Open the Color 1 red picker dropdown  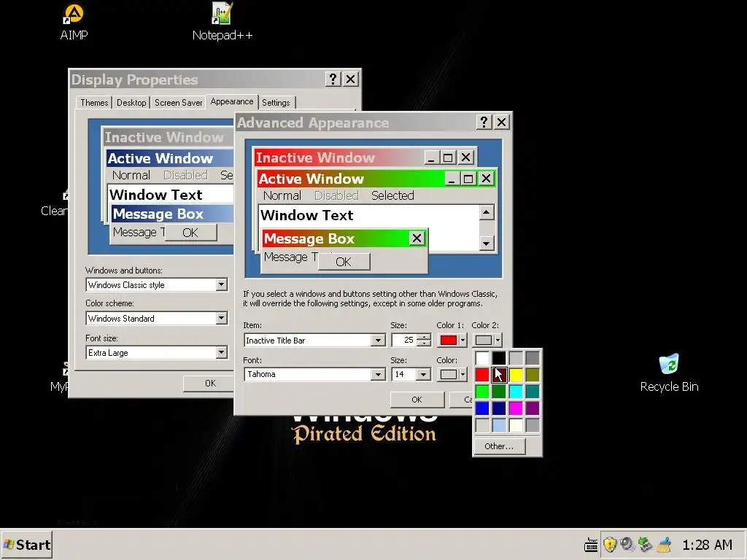coord(452,340)
